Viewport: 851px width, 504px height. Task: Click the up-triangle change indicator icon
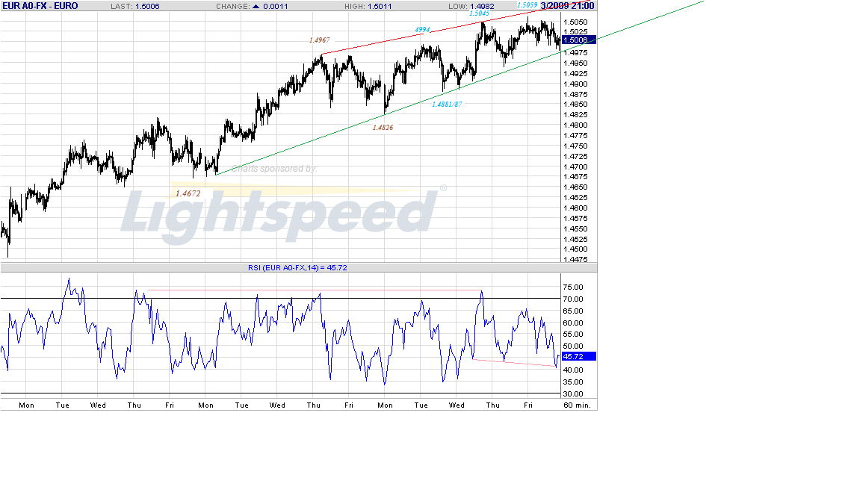coord(256,7)
